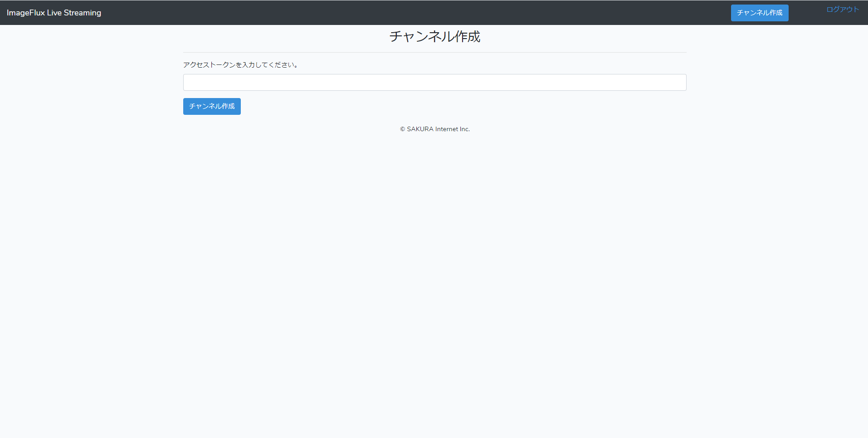
Task: Click the instructional text アクセストークンを入力してください
Action: (x=240, y=64)
